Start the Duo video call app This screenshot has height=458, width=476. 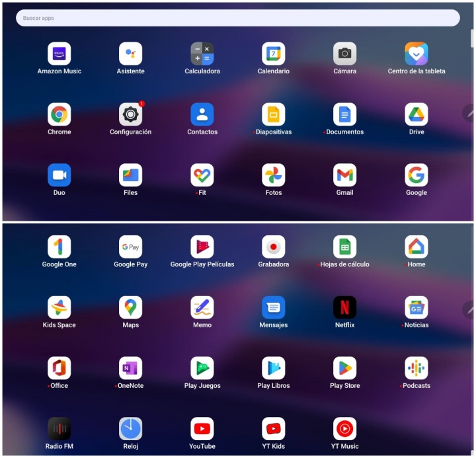(59, 175)
